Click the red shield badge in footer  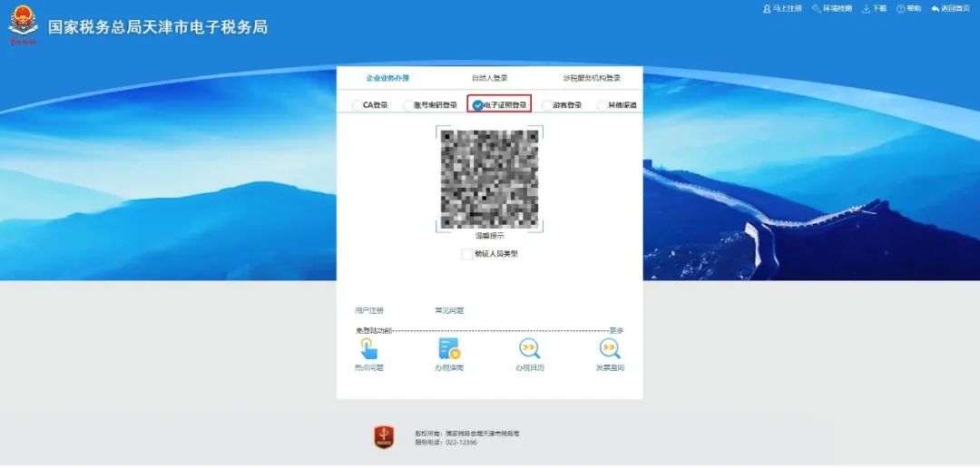tap(384, 437)
